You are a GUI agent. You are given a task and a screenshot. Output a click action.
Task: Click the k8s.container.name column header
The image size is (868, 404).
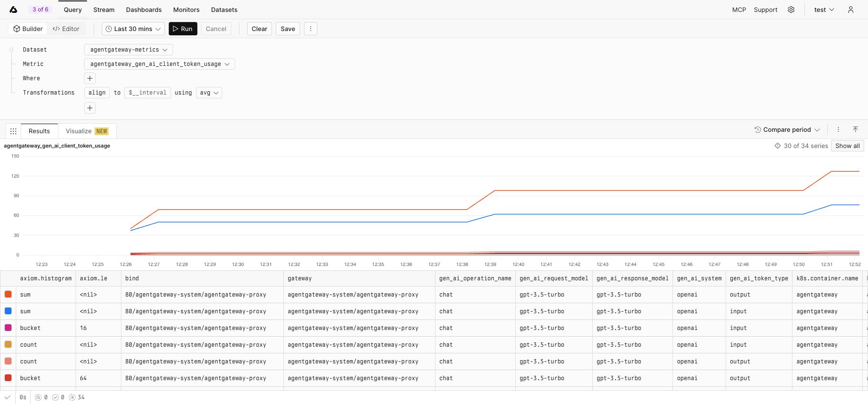(827, 278)
